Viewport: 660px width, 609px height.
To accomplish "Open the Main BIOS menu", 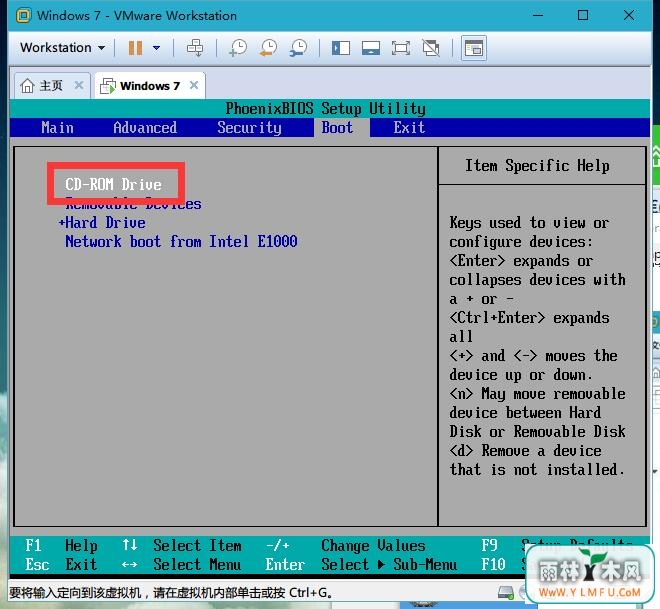I will point(58,128).
